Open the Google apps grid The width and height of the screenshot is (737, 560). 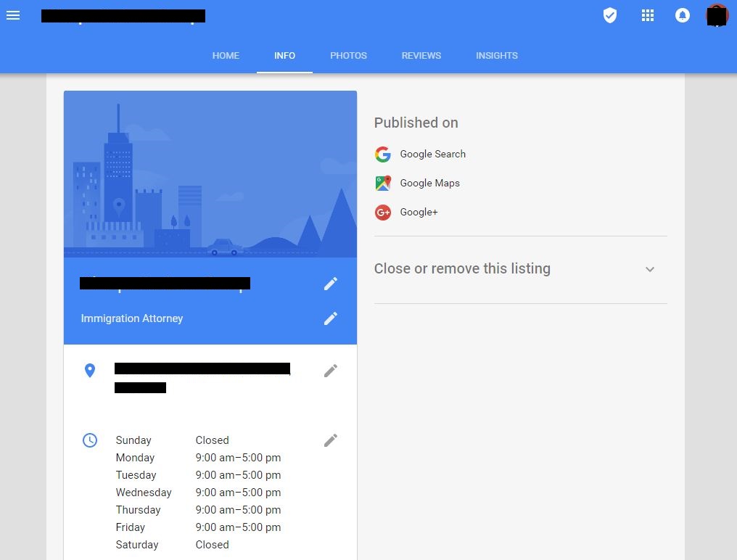[x=648, y=15]
